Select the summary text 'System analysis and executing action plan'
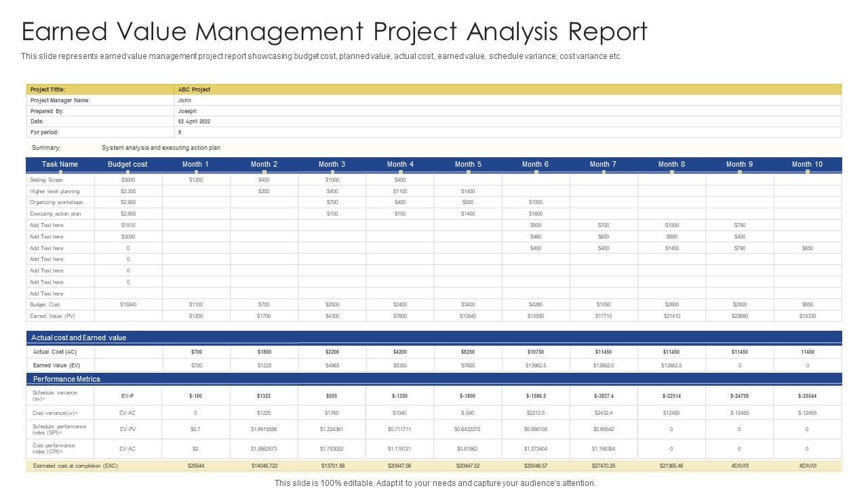Screen dimensions: 868x488 (161, 147)
